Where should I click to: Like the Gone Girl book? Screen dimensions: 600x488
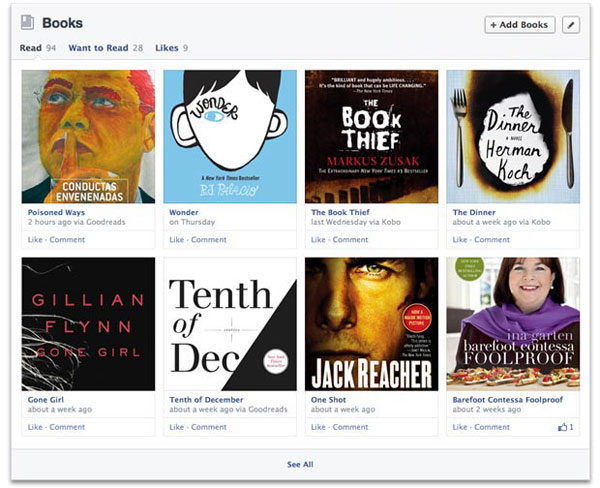pos(35,427)
